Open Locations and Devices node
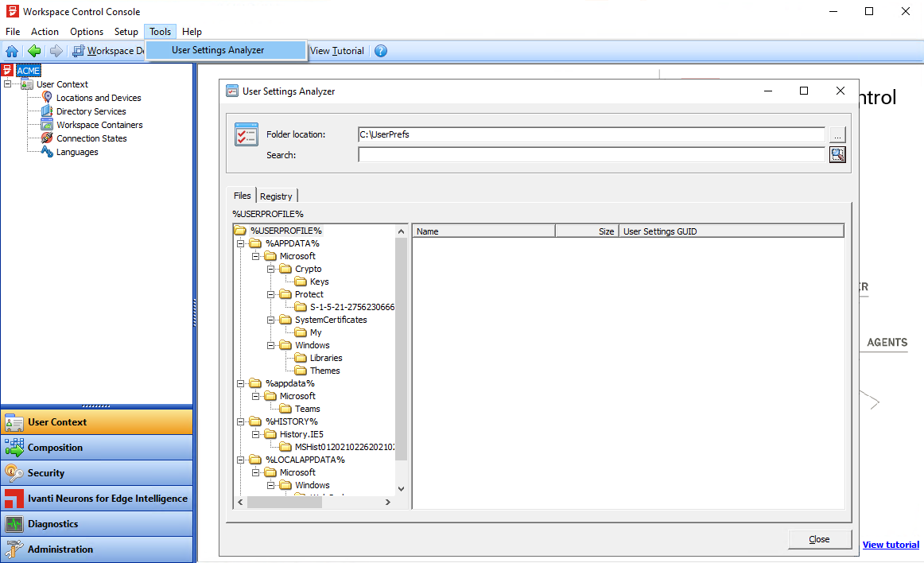924x563 pixels. [99, 98]
